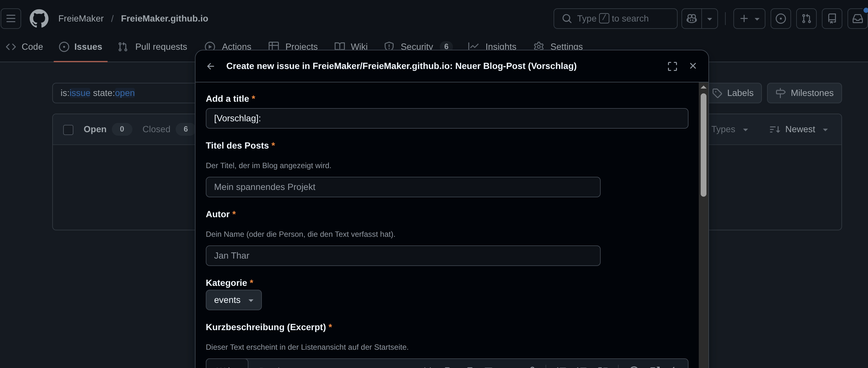Open the Copilot chat icon
The width and height of the screenshot is (868, 368).
pyautogui.click(x=691, y=19)
